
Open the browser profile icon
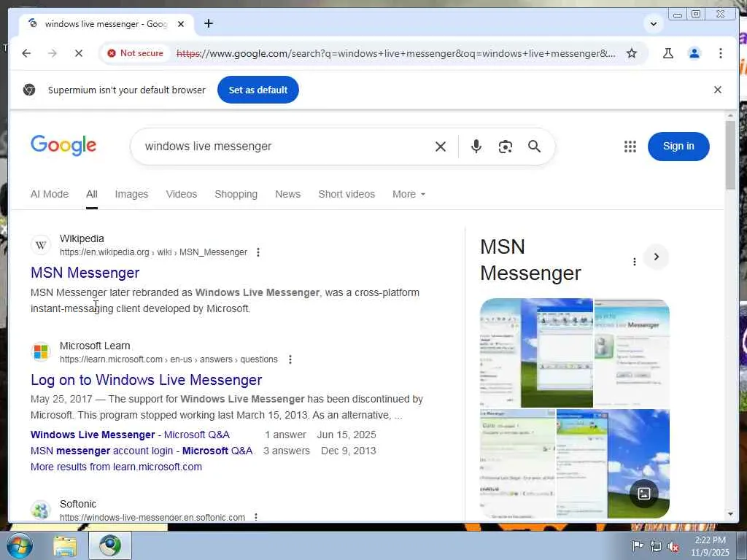(694, 53)
